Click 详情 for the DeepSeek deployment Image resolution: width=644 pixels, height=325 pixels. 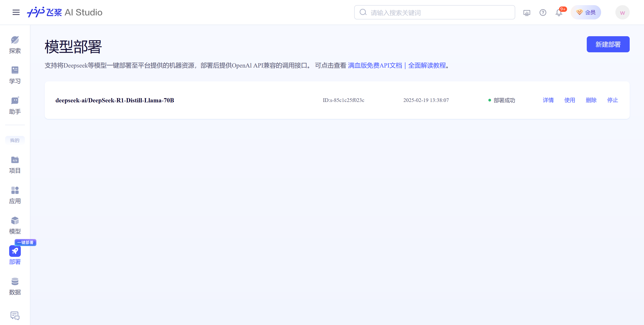coord(548,100)
